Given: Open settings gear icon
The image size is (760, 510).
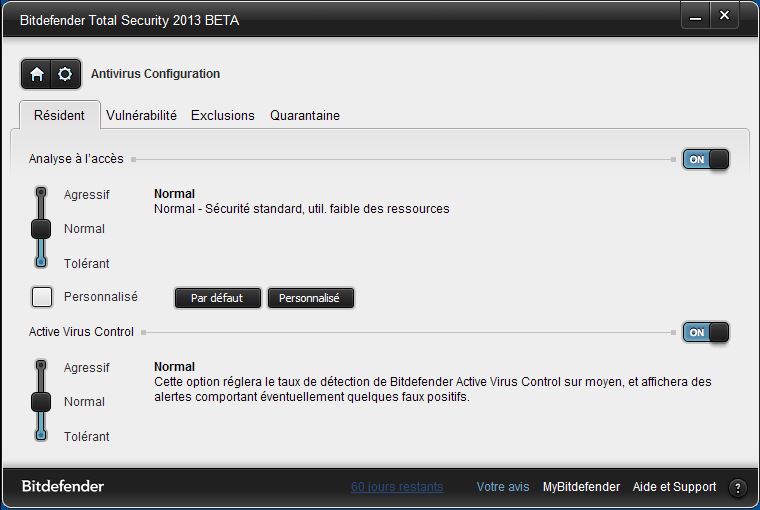Looking at the screenshot, I should [x=65, y=74].
